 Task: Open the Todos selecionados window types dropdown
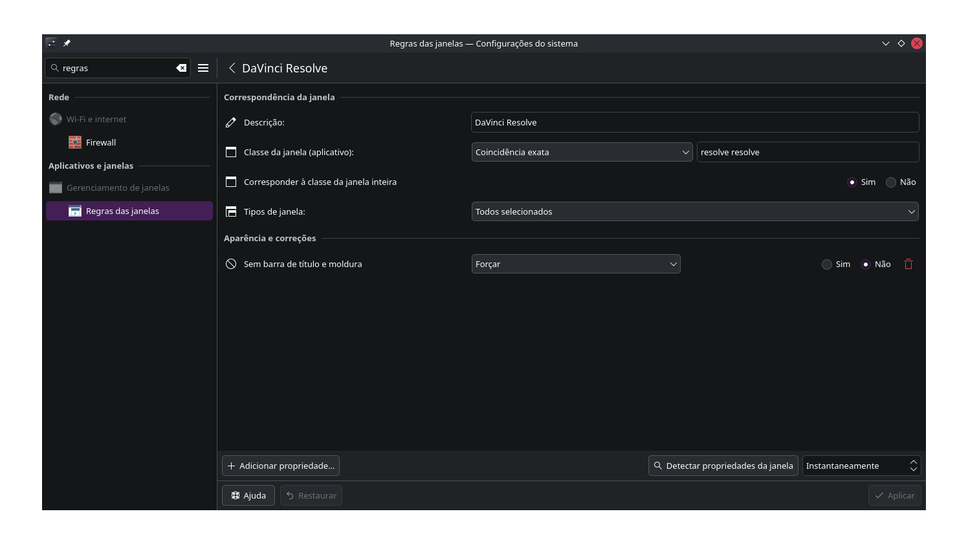(694, 211)
